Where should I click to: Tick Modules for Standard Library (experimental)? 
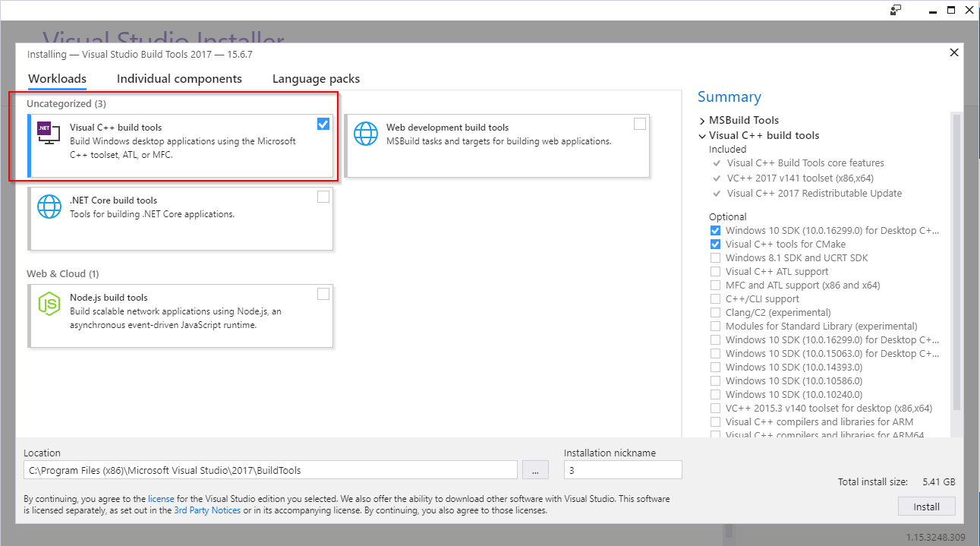pyautogui.click(x=715, y=326)
